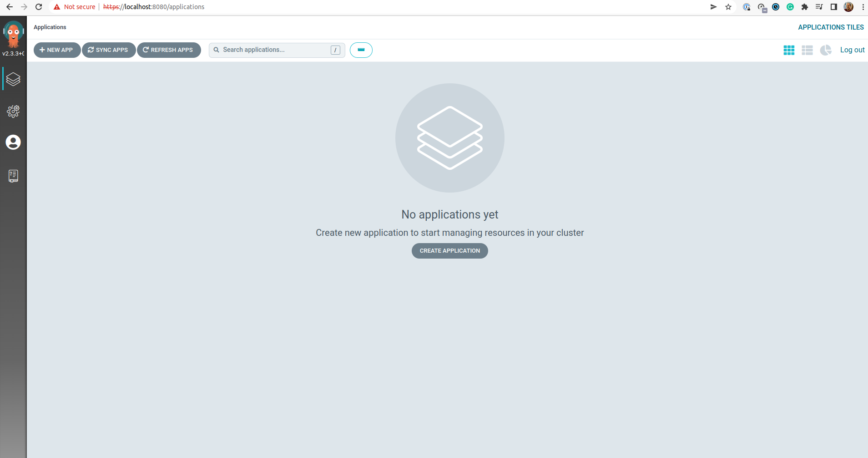Click the extension icon with gray badge
This screenshot has width=868, height=458.
762,8
